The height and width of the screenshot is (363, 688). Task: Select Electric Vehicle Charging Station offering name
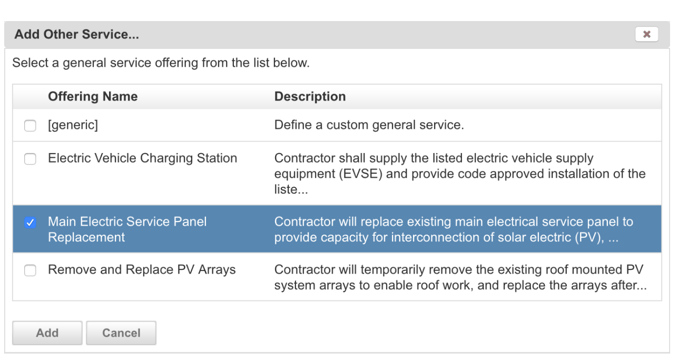click(143, 158)
